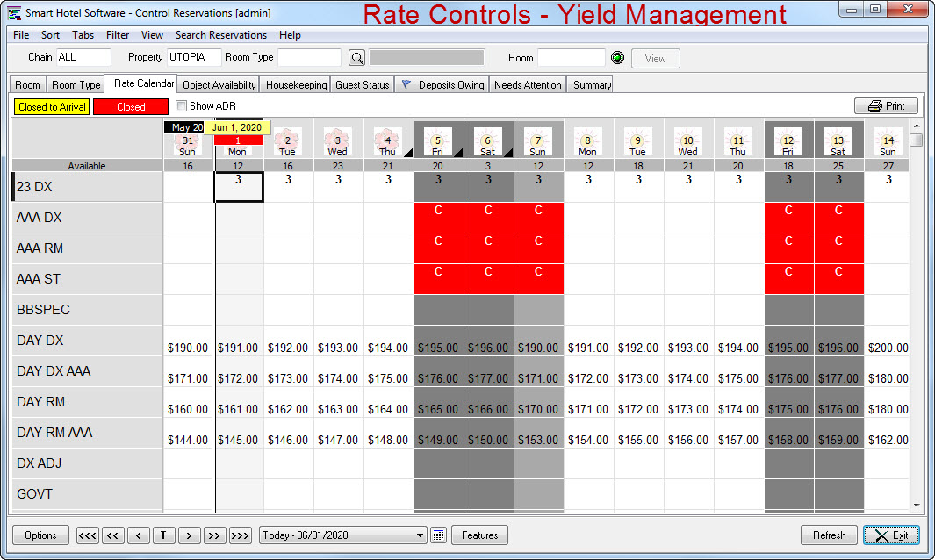Viewport: 935px width, 560px height.
Task: Click the green Room indicator icon
Action: (x=618, y=58)
